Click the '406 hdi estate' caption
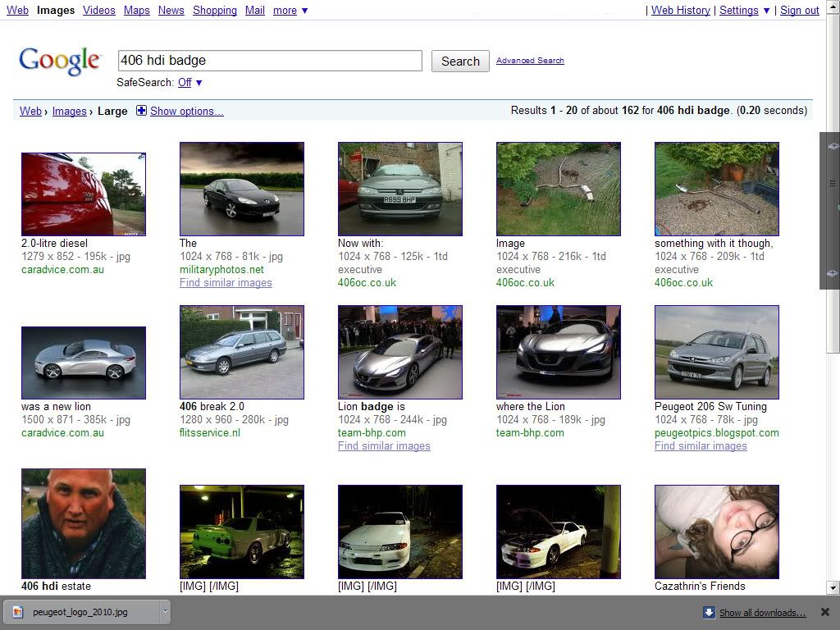This screenshot has width=840, height=630. pyautogui.click(x=57, y=586)
